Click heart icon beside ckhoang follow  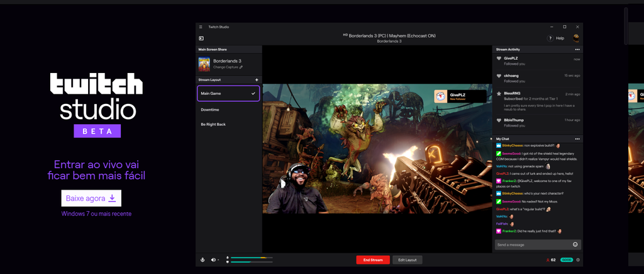pos(499,76)
